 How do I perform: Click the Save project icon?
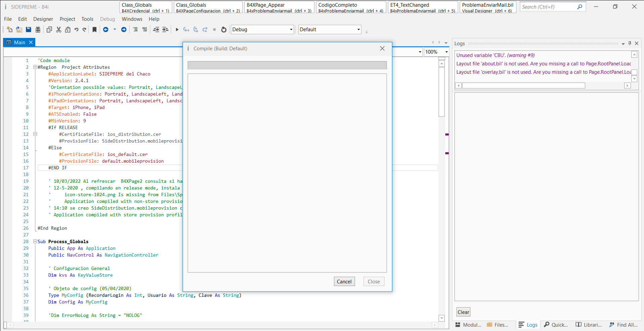click(29, 30)
